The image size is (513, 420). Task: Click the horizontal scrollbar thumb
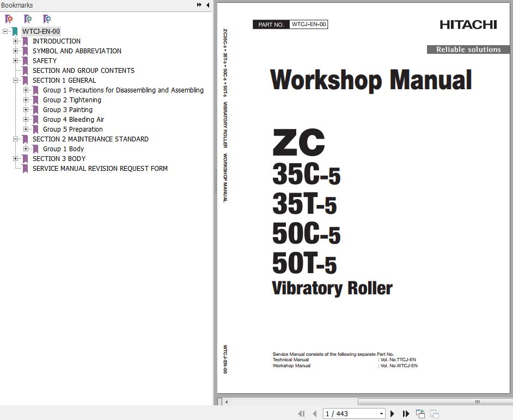pos(435,402)
